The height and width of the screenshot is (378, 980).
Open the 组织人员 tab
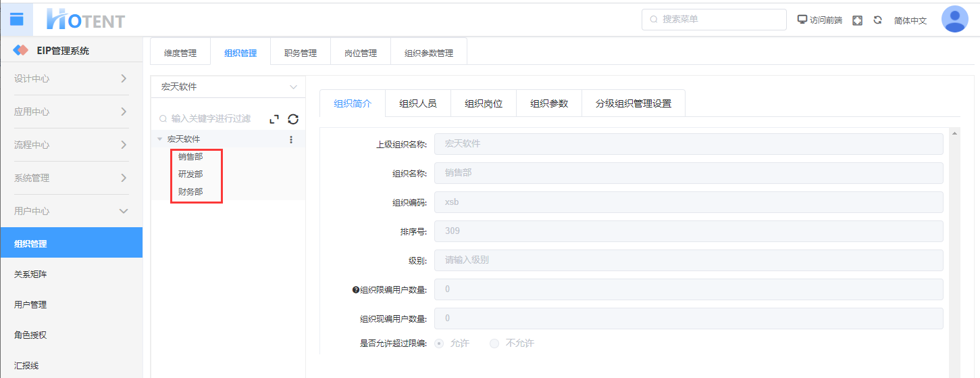pos(417,103)
